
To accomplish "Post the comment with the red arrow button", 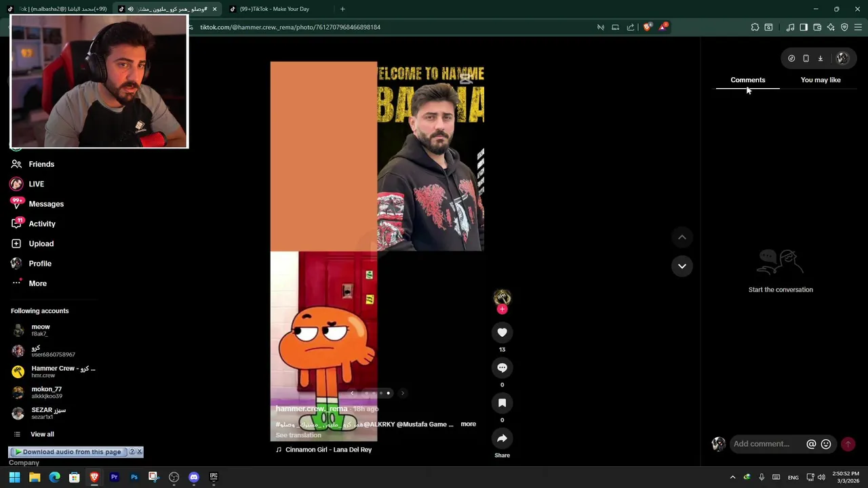I will [848, 444].
